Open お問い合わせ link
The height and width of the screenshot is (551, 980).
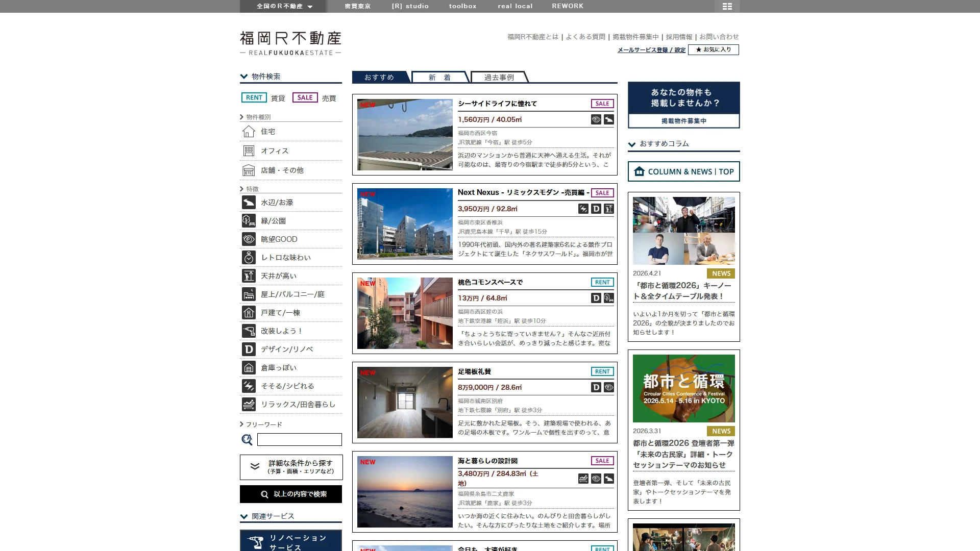pos(719,37)
